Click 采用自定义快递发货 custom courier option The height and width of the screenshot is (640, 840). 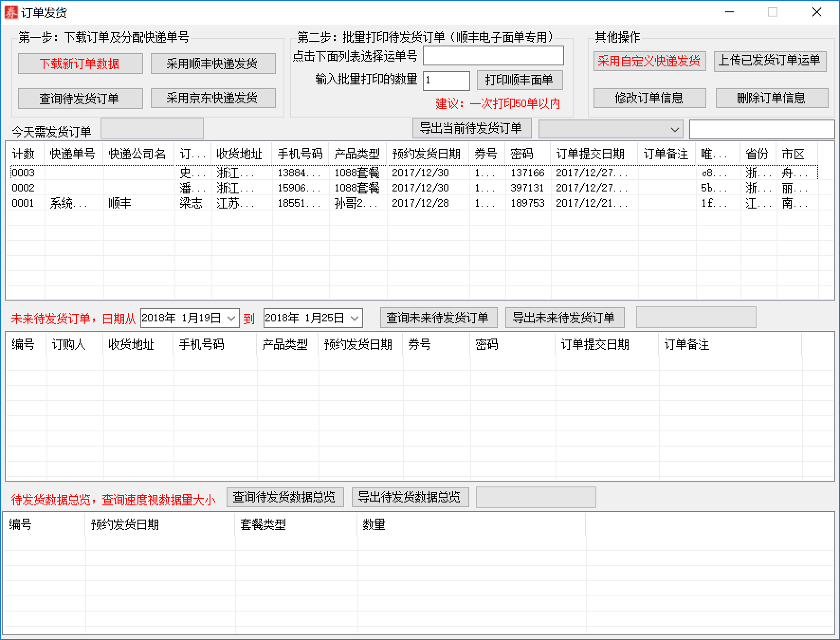(x=649, y=61)
